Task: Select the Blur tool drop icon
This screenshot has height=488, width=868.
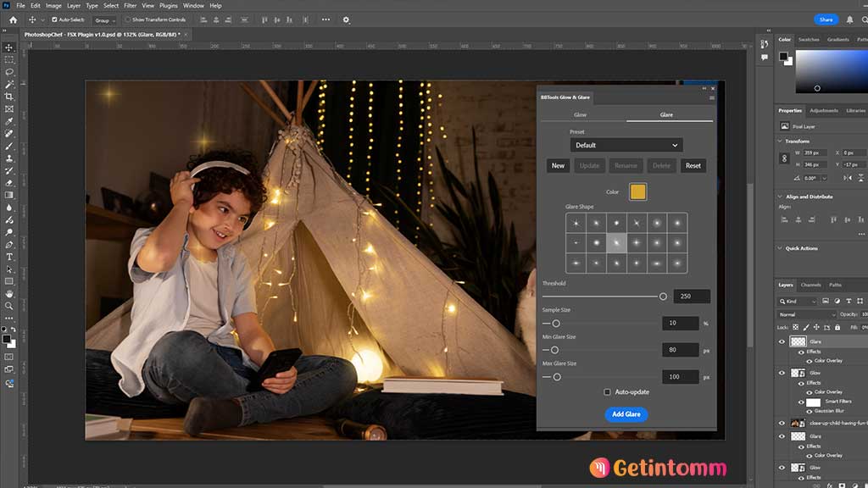Action: 8,208
